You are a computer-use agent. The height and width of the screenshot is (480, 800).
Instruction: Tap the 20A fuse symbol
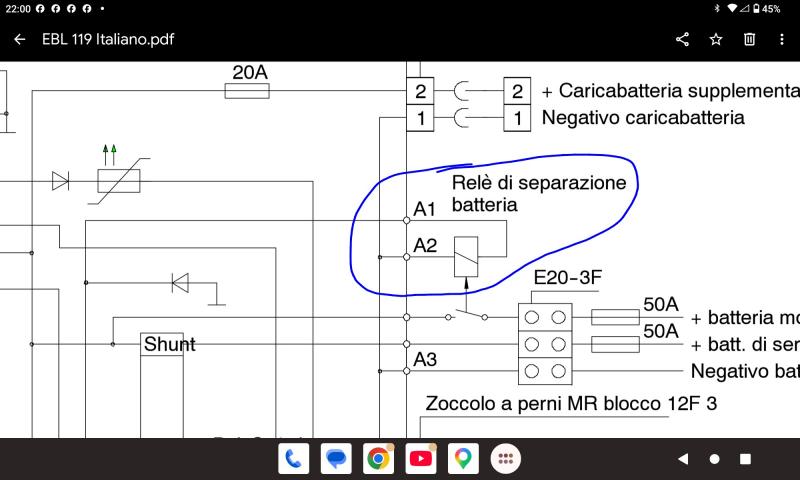pyautogui.click(x=247, y=91)
